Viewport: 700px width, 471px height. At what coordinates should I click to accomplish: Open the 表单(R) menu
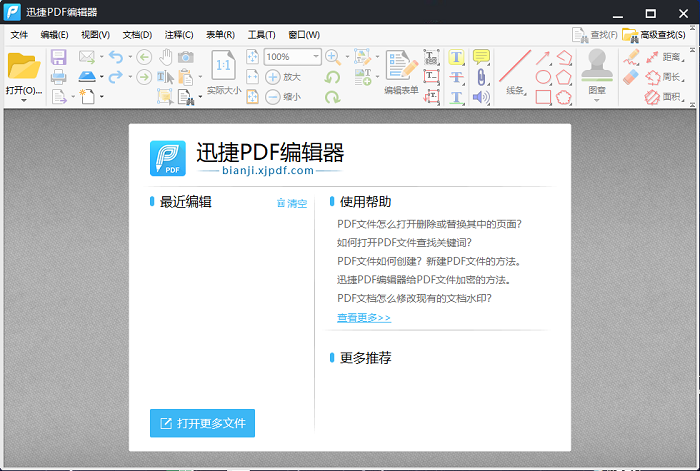[x=220, y=35]
